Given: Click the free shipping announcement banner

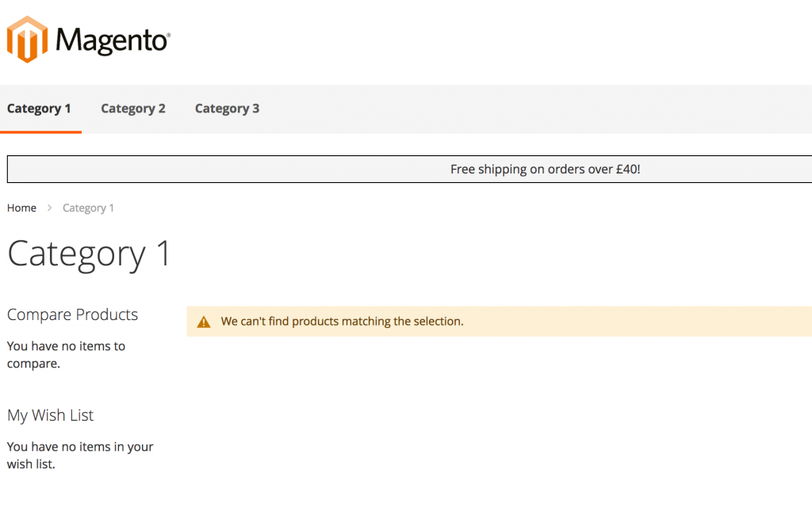Looking at the screenshot, I should (546, 169).
